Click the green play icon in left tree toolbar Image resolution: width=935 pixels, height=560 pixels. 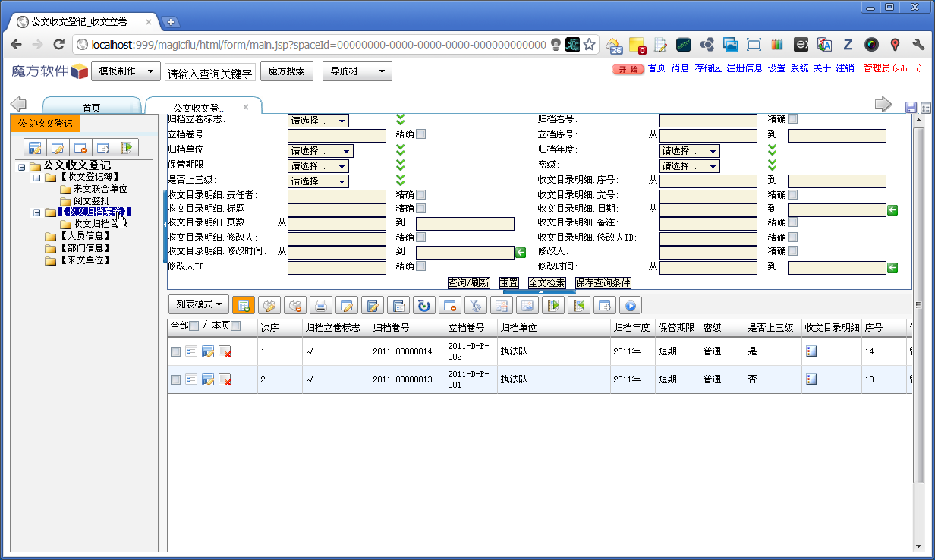point(128,147)
